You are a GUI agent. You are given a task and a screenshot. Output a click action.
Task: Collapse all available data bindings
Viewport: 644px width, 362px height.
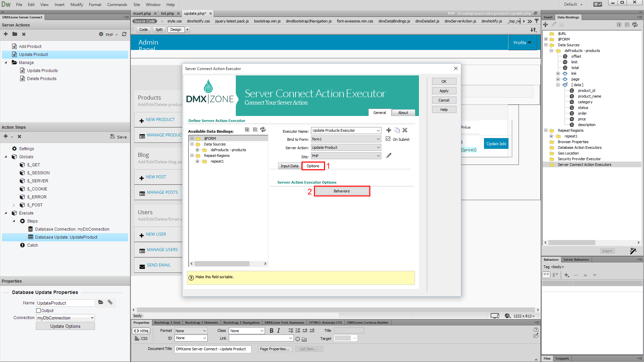coord(255,130)
